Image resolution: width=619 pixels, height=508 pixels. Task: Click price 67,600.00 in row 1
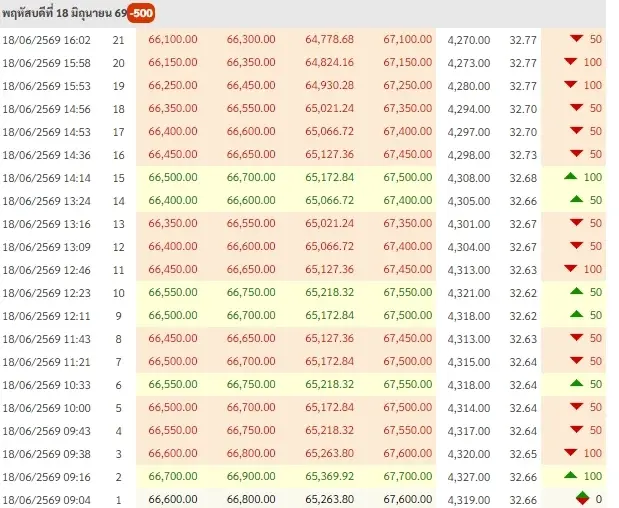[408, 499]
